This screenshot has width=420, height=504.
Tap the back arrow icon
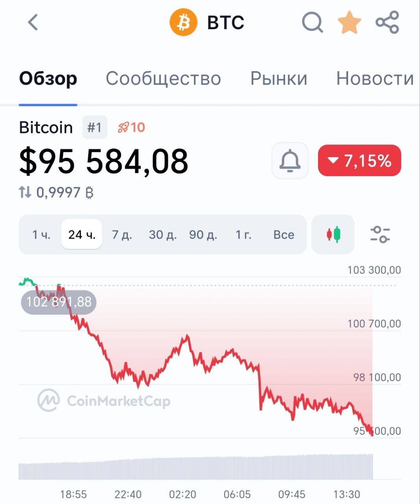(x=33, y=22)
